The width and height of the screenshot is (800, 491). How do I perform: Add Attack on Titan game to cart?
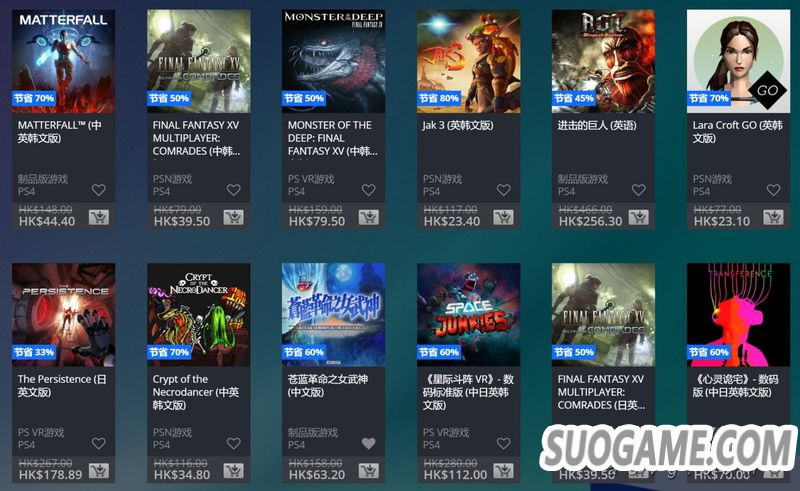(x=638, y=217)
